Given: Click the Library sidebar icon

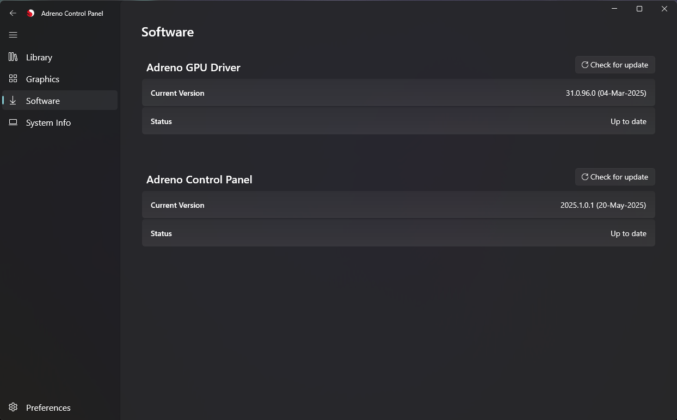Looking at the screenshot, I should tap(13, 57).
